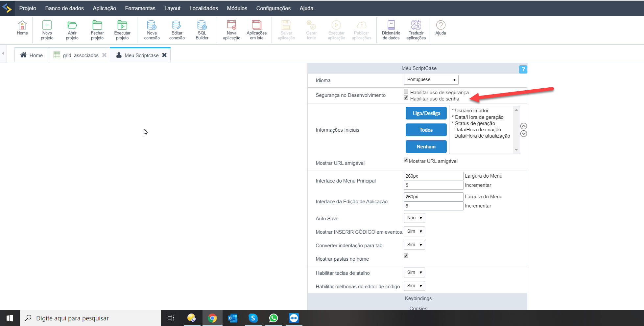Open Chrome from the taskbar
644x326 pixels.
point(212,318)
